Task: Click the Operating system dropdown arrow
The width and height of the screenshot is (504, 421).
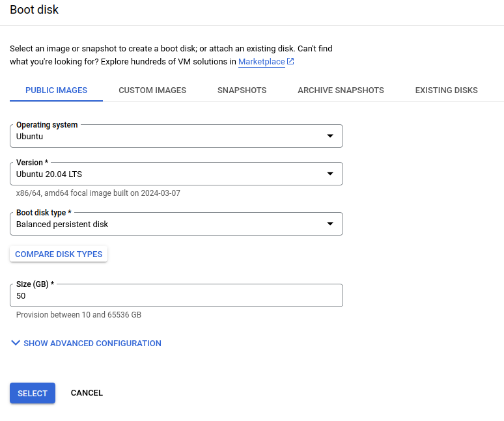Action: click(x=329, y=136)
